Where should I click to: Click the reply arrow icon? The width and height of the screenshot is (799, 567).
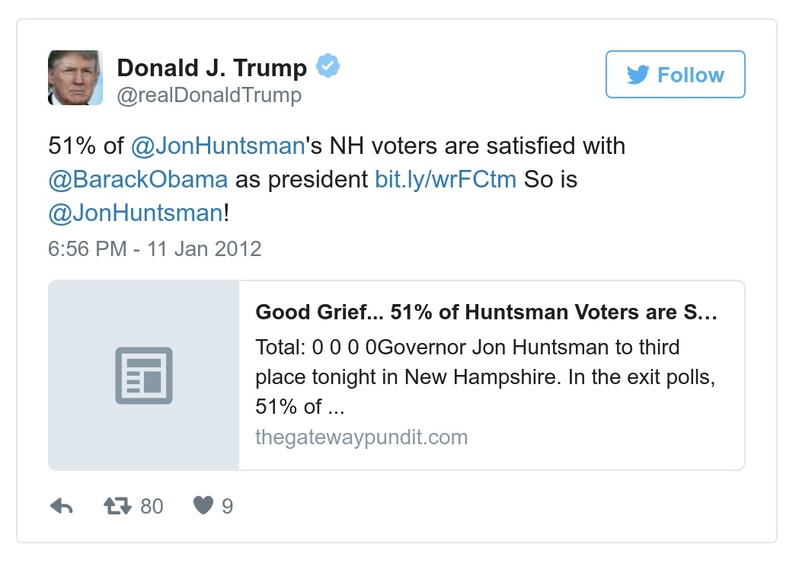61,506
